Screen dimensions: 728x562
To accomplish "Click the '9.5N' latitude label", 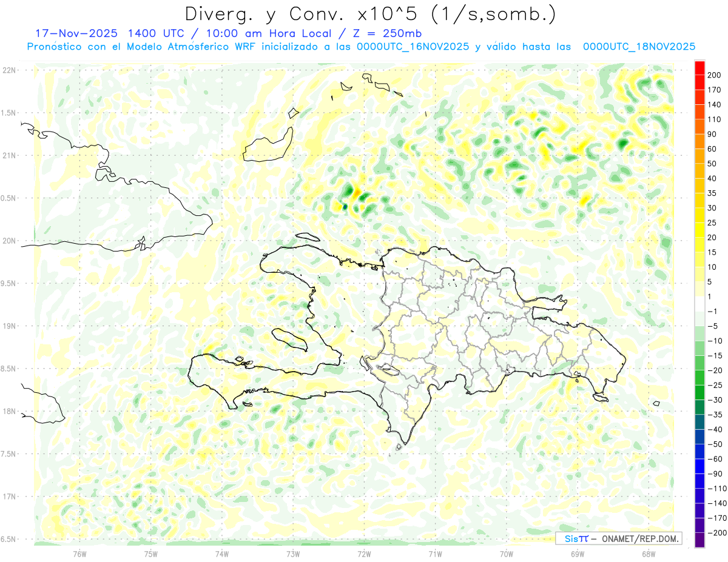I will (7, 284).
